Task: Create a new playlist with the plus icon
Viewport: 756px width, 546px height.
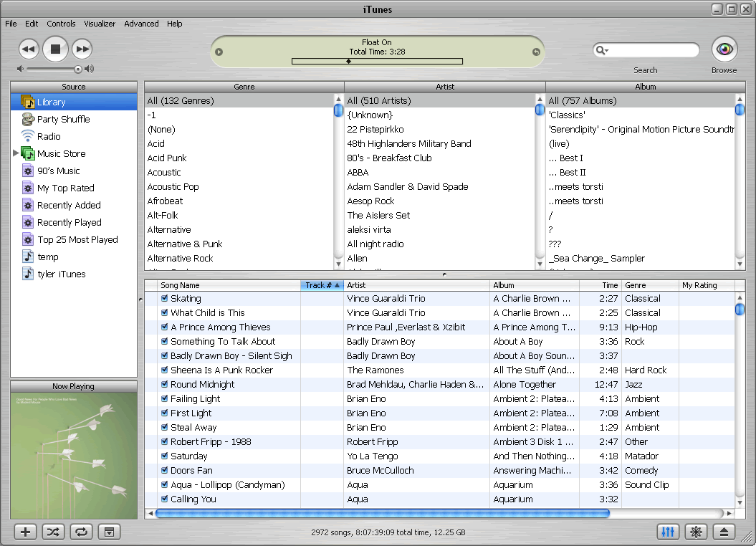Action: (x=24, y=532)
